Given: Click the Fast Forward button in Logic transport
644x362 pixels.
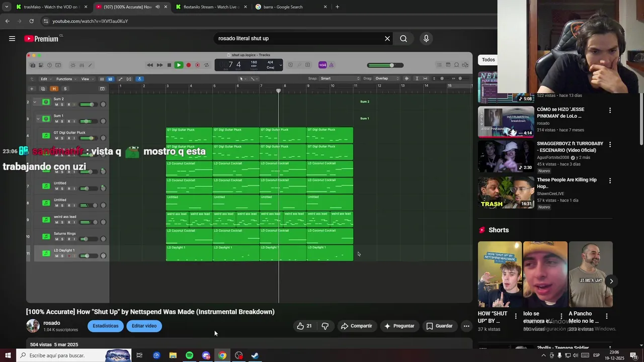Looking at the screenshot, I should (x=159, y=65).
